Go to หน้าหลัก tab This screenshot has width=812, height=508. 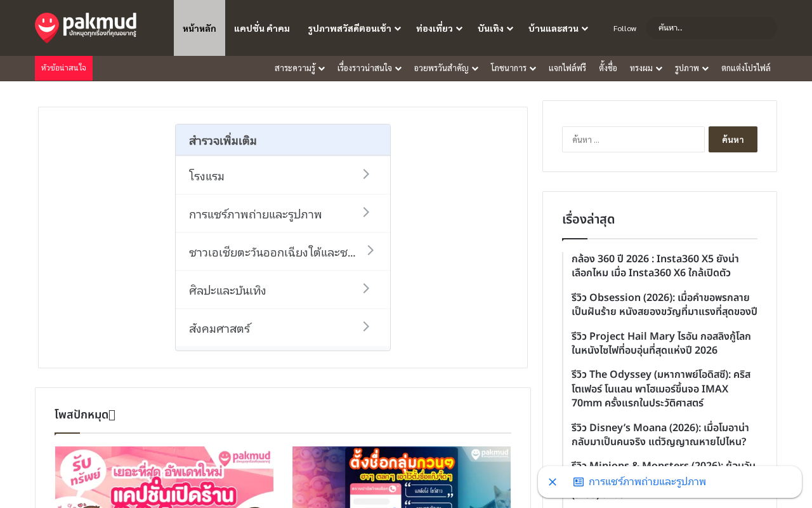coord(199,28)
